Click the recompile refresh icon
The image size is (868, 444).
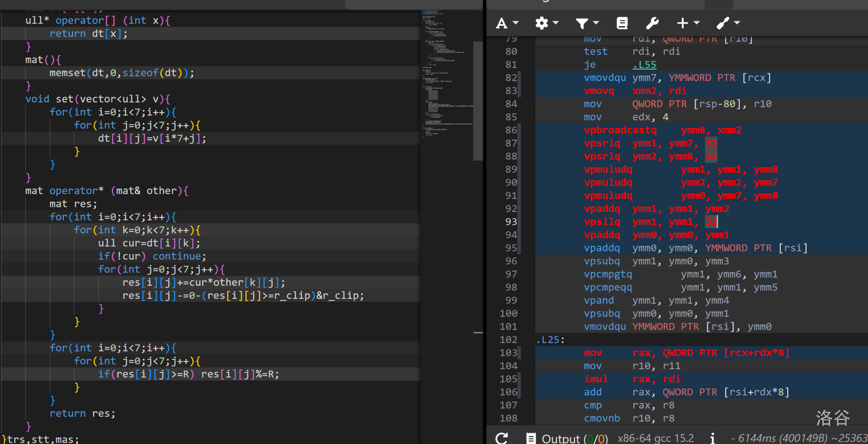(501, 438)
